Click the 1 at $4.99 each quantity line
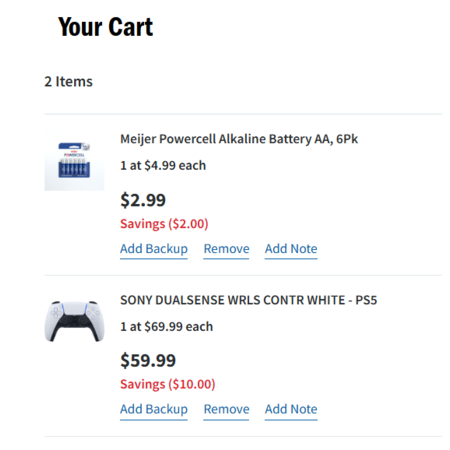This screenshot has height=450, width=450. pos(163,166)
